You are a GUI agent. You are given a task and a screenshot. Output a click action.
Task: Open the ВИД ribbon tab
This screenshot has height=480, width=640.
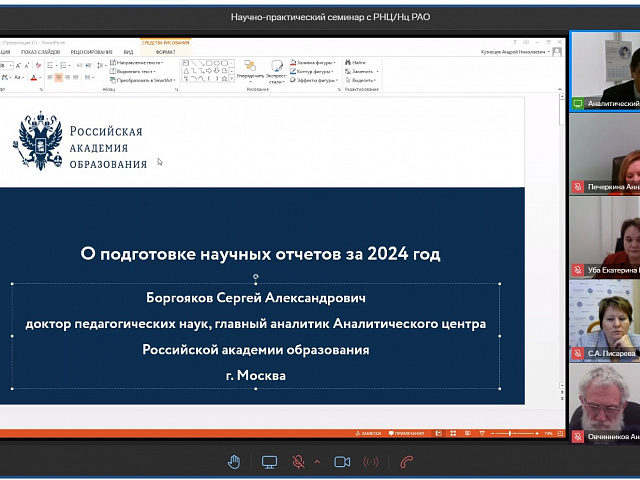[x=128, y=52]
